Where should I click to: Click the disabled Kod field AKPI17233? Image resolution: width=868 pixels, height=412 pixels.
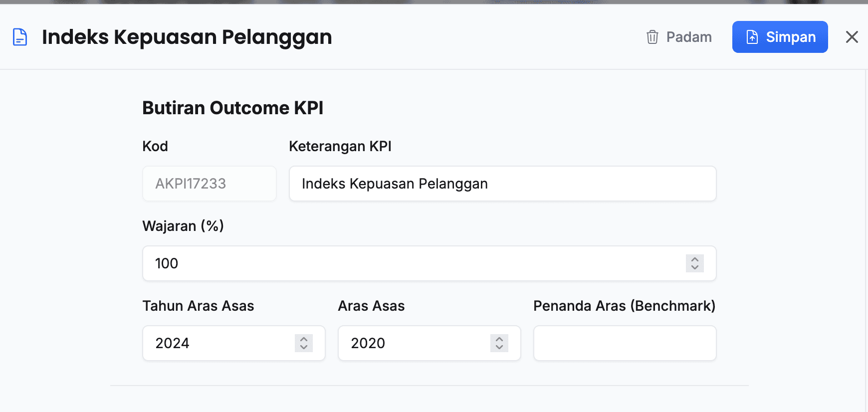(209, 184)
